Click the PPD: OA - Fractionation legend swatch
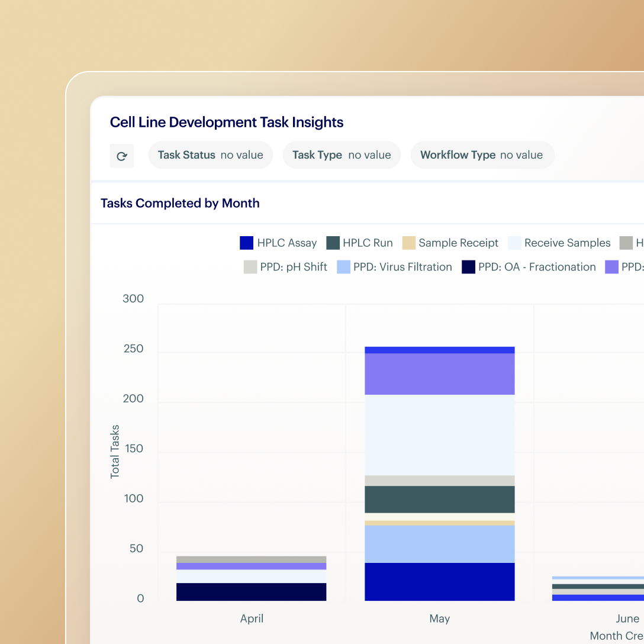Image resolution: width=644 pixels, height=644 pixels. 468,267
